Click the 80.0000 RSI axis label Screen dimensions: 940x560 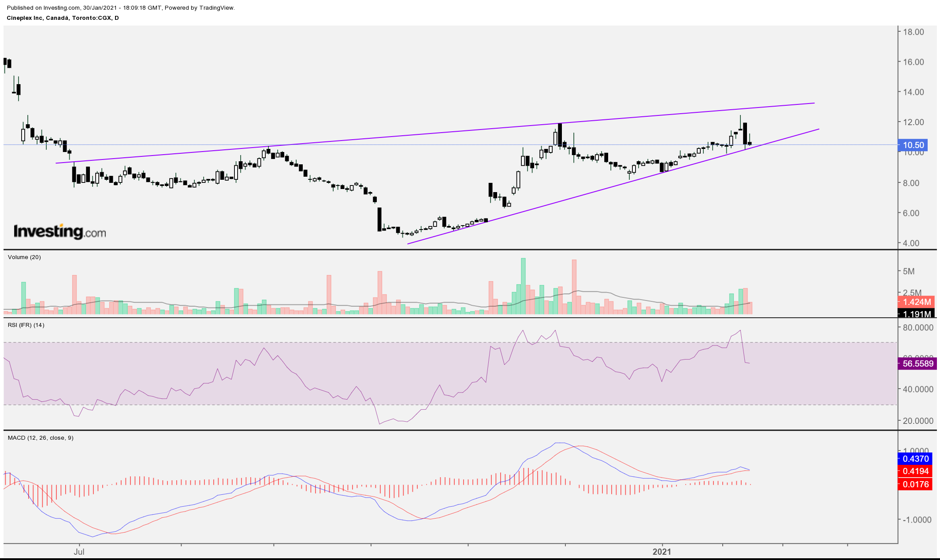918,328
